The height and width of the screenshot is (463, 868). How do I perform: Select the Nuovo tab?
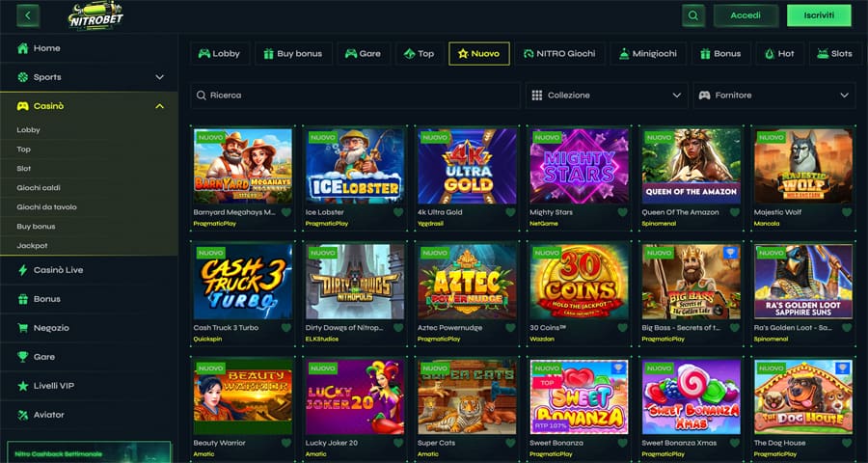(x=478, y=54)
